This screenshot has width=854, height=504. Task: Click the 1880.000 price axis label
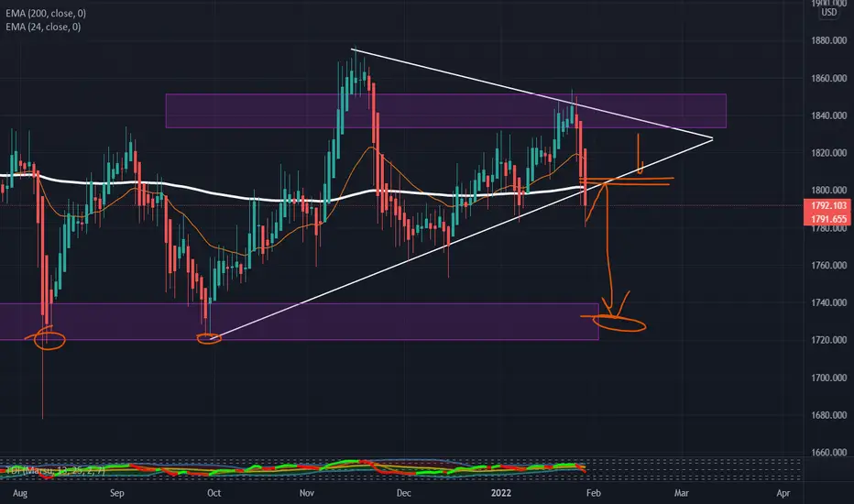click(828, 41)
